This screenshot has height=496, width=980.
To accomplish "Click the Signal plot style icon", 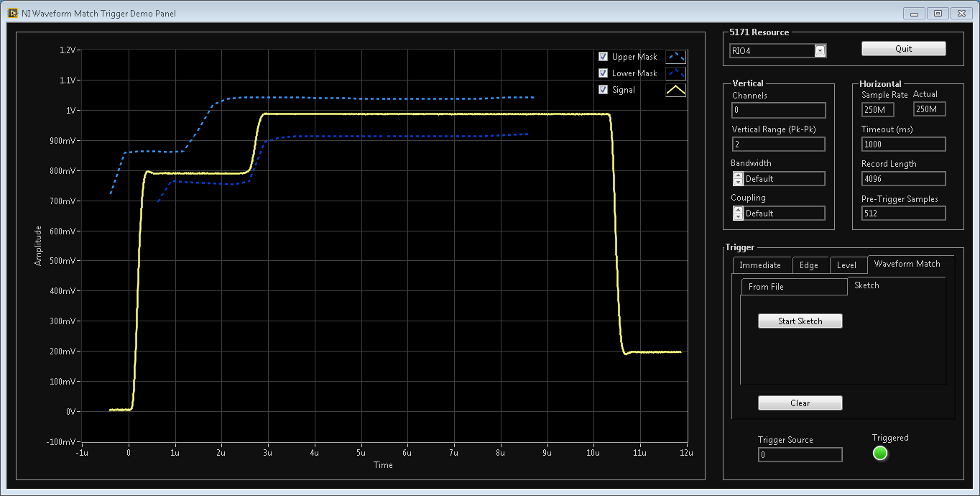I will [x=675, y=90].
